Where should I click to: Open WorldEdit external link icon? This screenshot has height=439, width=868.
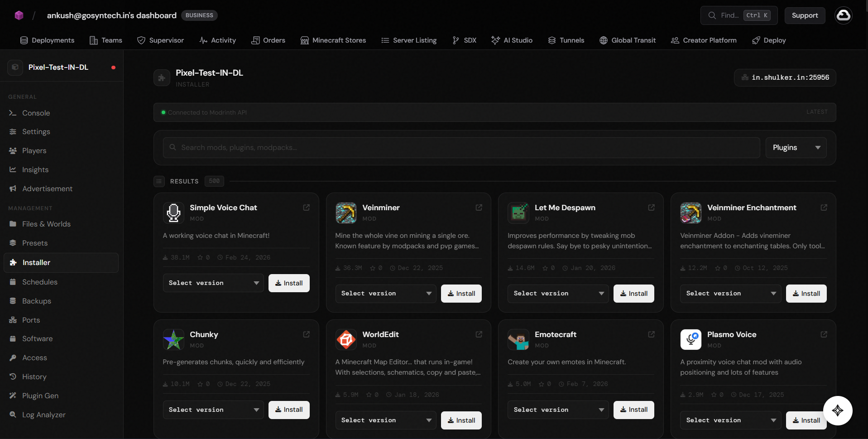479,334
